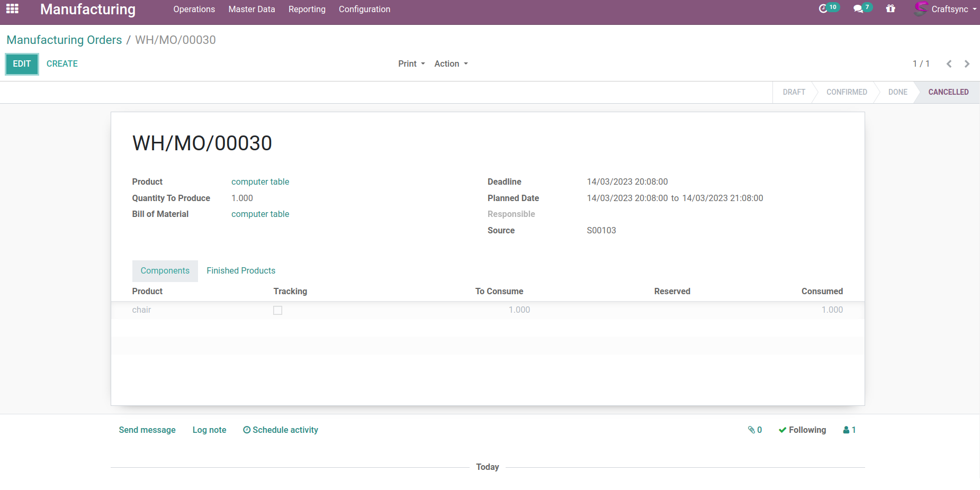
Task: Expand the Print dropdown
Action: (411, 63)
